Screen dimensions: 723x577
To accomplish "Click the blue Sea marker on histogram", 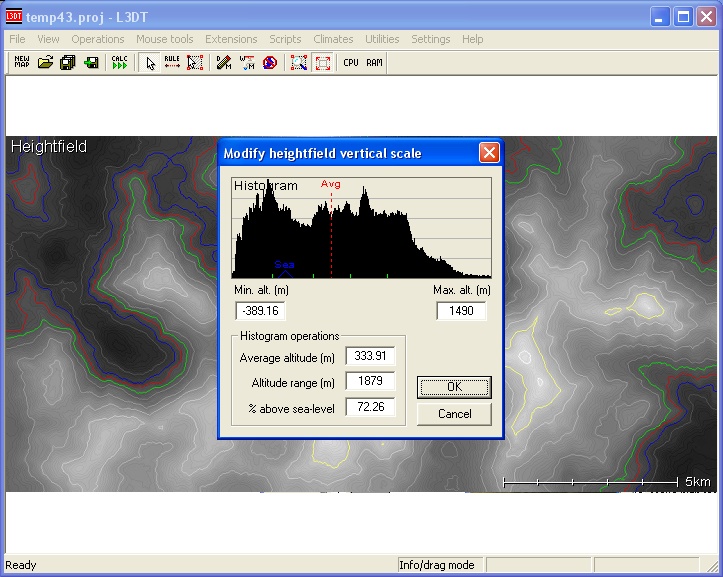I will coord(284,266).
